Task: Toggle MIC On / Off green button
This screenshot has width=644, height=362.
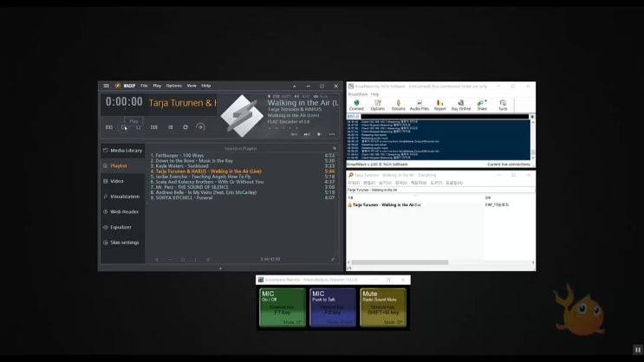Action: coord(283,307)
